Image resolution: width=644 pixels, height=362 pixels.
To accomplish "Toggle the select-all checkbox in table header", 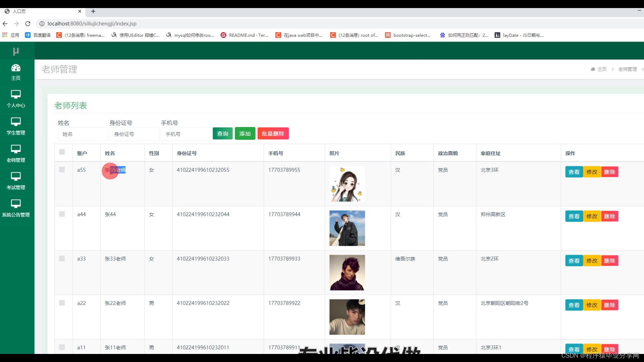I will (62, 152).
